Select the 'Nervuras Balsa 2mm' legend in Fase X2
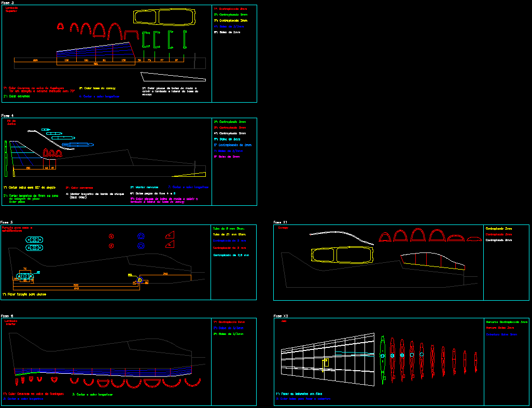 [x=500, y=328]
